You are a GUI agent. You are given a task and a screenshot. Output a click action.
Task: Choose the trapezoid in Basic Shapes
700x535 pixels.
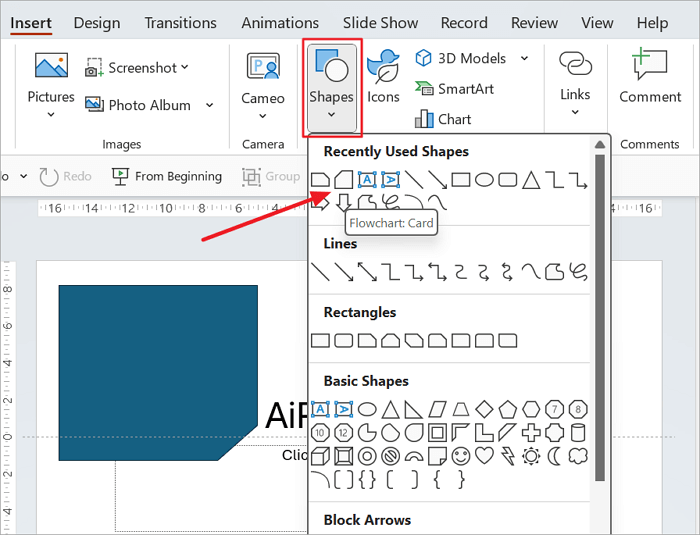point(461,409)
